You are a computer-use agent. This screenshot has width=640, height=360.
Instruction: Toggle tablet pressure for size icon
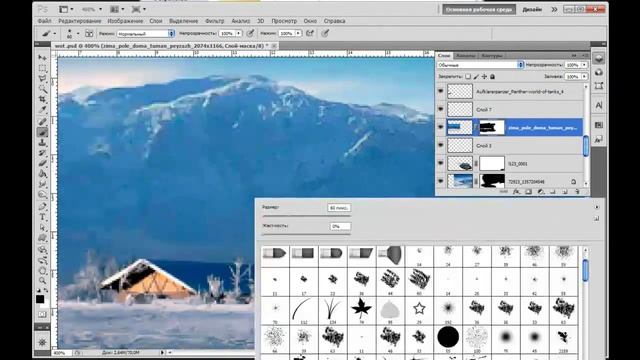coord(325,33)
